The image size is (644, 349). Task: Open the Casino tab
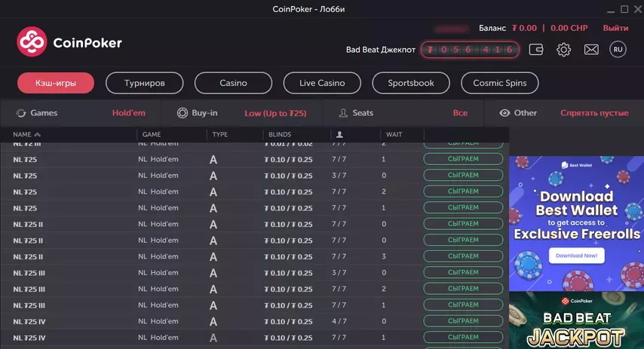[233, 83]
